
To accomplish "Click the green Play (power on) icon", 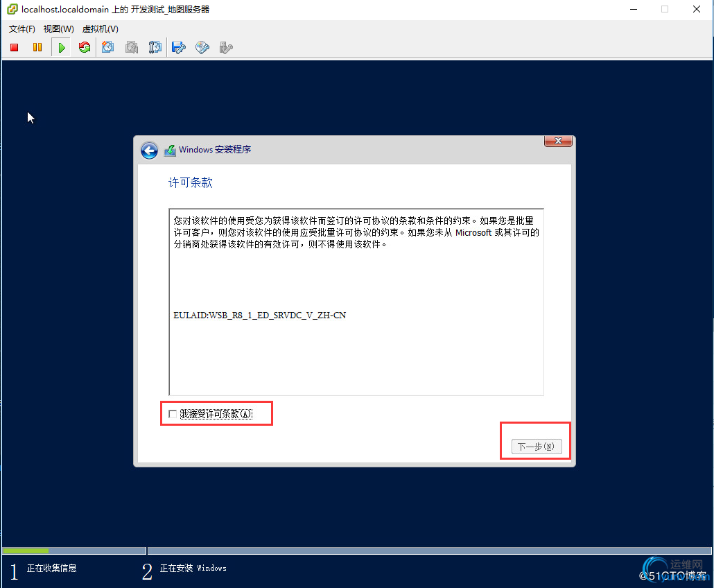I will tap(62, 47).
